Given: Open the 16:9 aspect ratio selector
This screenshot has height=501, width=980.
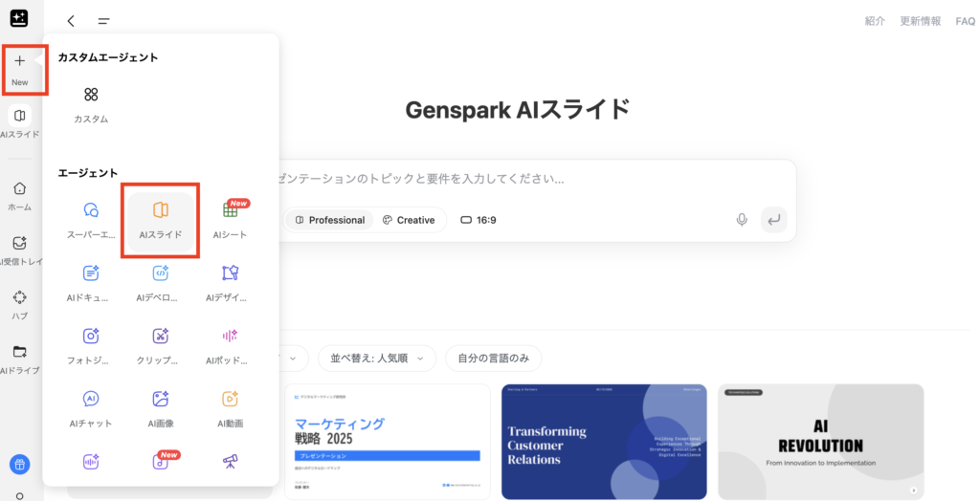Looking at the screenshot, I should pyautogui.click(x=479, y=220).
